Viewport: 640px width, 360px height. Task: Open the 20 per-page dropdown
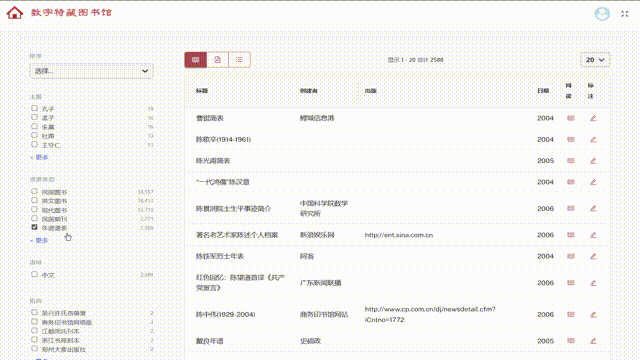tap(595, 60)
